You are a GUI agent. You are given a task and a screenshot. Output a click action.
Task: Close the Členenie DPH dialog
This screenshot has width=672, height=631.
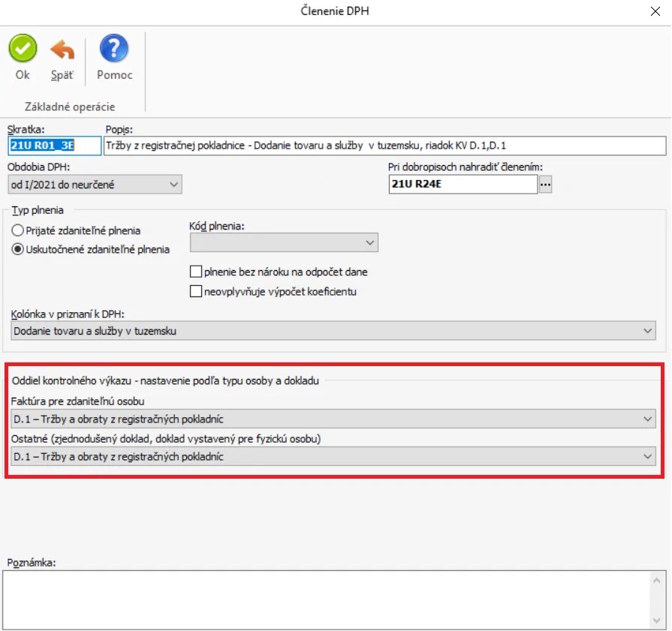[655, 11]
